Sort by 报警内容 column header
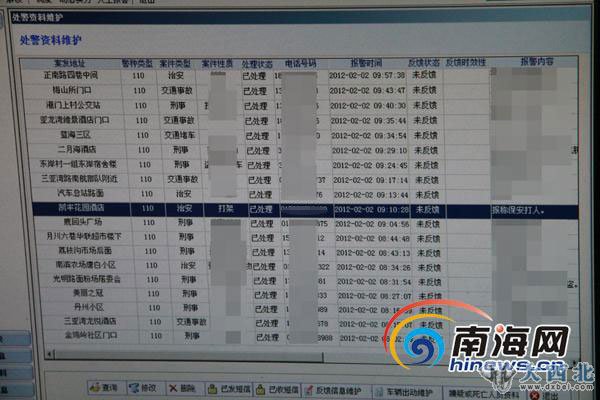Screen dimensions: 600x400 [x=537, y=61]
